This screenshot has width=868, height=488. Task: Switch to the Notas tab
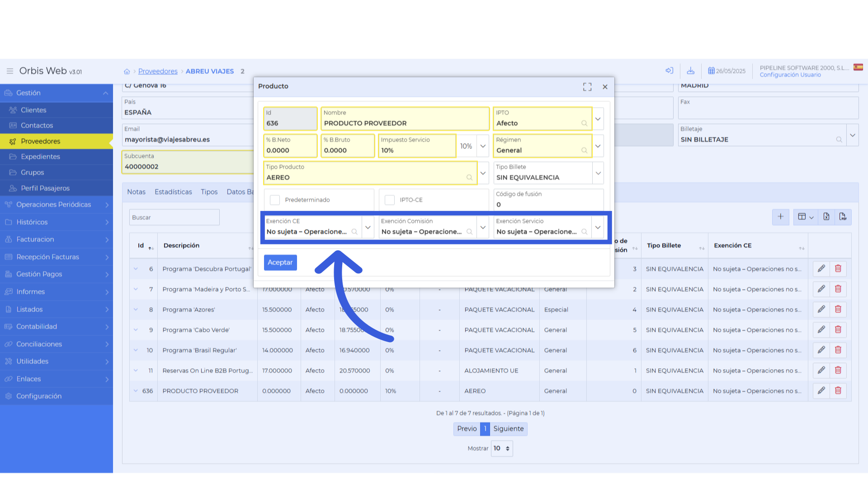(x=136, y=192)
